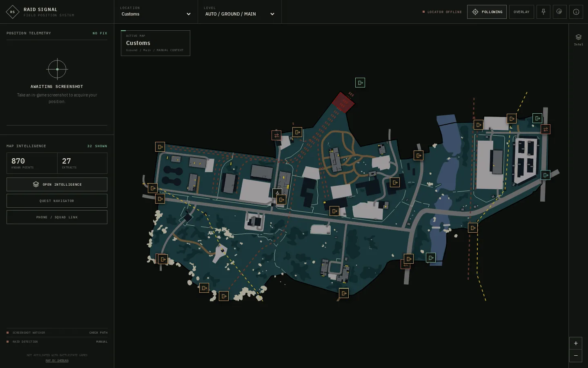This screenshot has width=588, height=368.
Task: Click the orange transit marker in map's northwest area
Action: click(276, 135)
